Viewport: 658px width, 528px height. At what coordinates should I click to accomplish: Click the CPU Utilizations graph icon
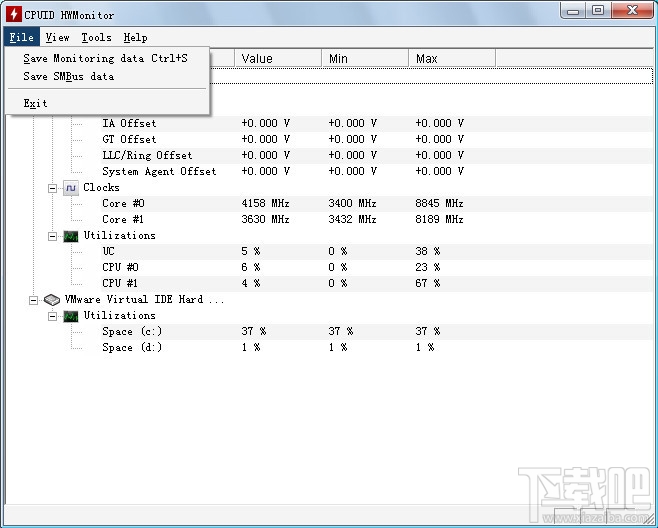(71, 236)
